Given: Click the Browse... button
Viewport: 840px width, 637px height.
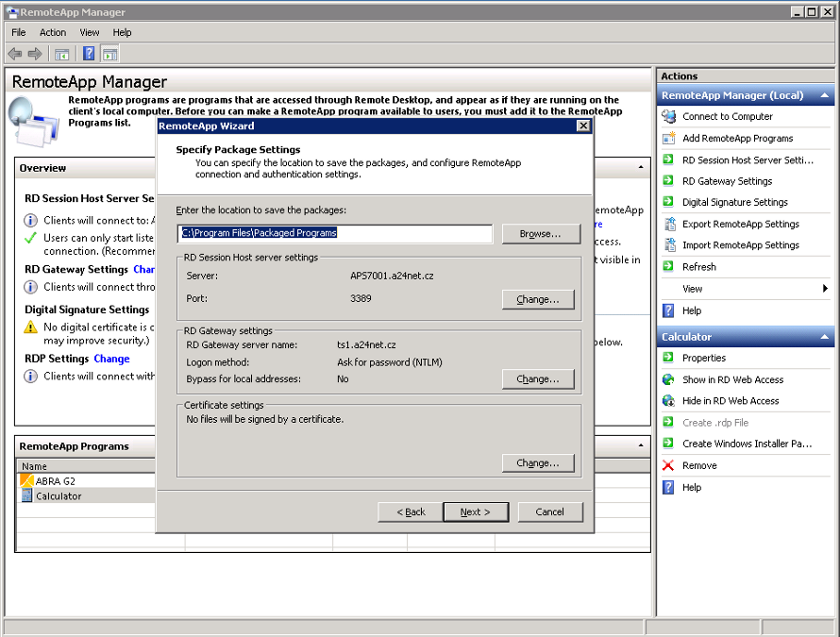Looking at the screenshot, I should coord(538,233).
